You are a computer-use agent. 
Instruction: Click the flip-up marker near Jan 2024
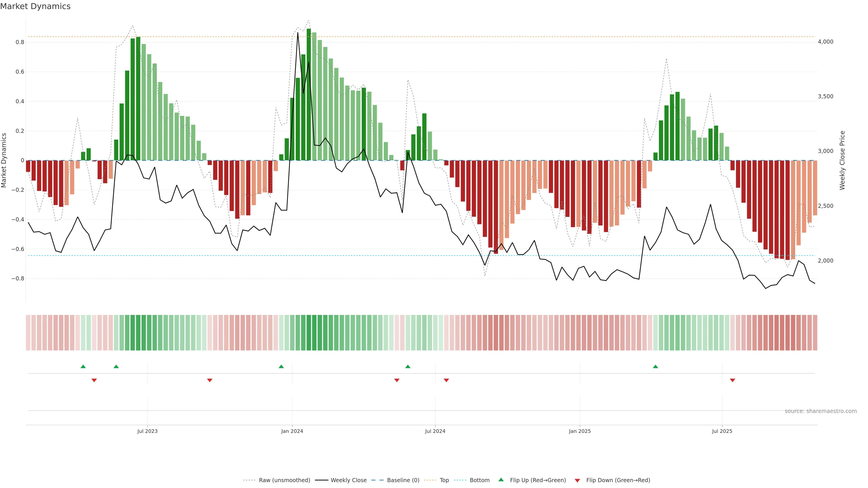point(281,366)
